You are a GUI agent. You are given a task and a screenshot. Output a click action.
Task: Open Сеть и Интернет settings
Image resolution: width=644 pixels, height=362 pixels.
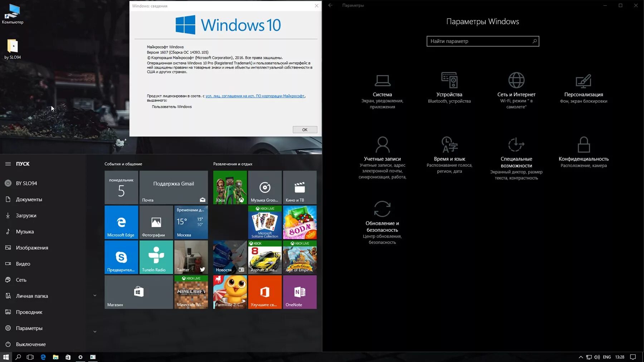click(x=516, y=91)
